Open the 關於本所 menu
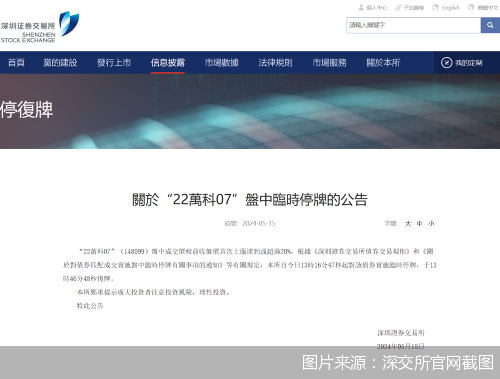500x379 pixels. (383, 62)
